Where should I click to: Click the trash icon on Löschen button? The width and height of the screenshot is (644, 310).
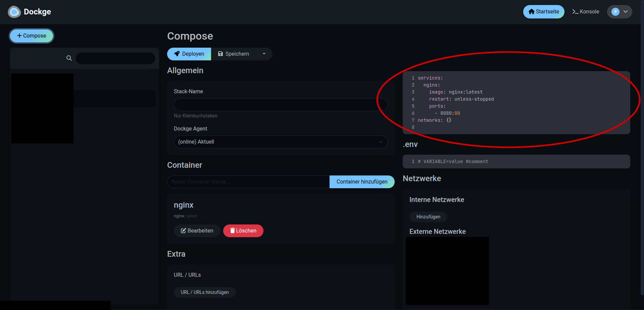coord(233,230)
